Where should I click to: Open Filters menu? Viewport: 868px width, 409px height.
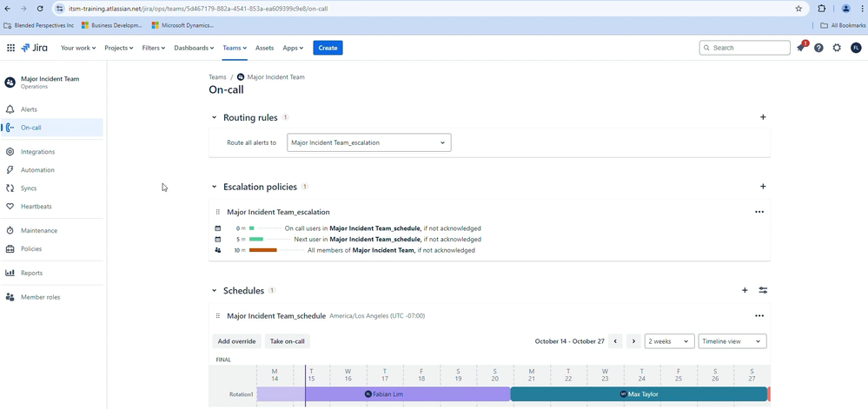(153, 48)
